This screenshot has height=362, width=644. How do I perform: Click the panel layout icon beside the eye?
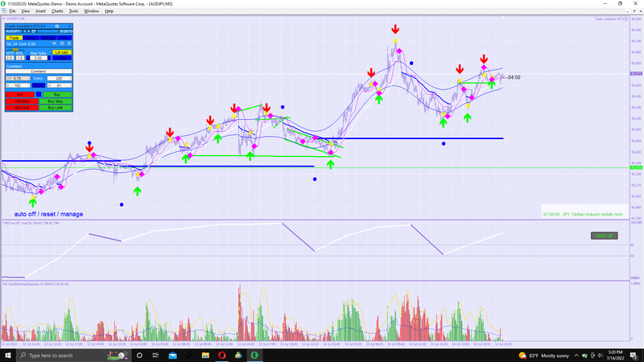(62, 43)
